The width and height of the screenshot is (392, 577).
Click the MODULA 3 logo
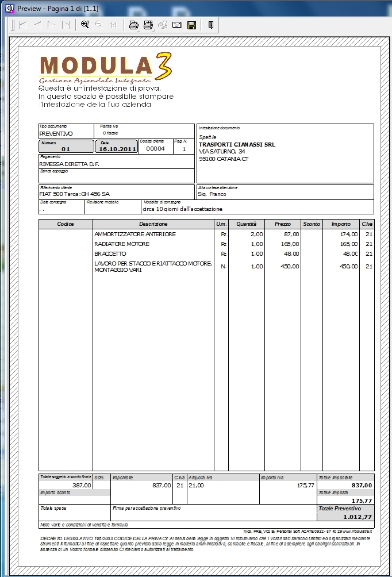(x=105, y=68)
